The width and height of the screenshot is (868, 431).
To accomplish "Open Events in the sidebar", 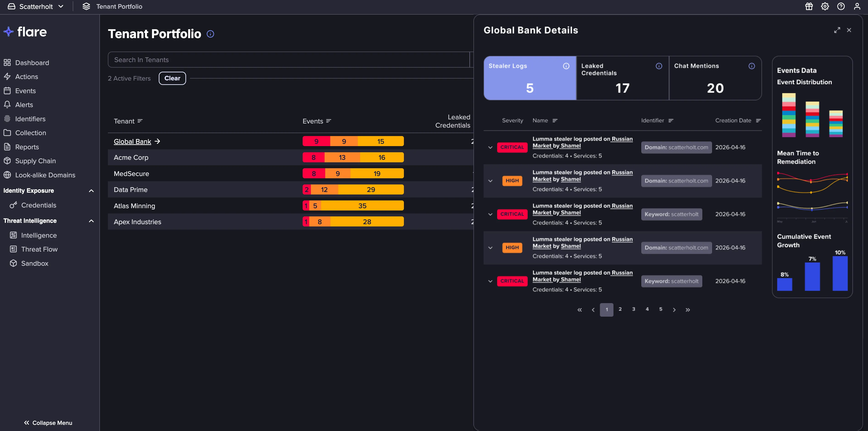I will coord(20,91).
